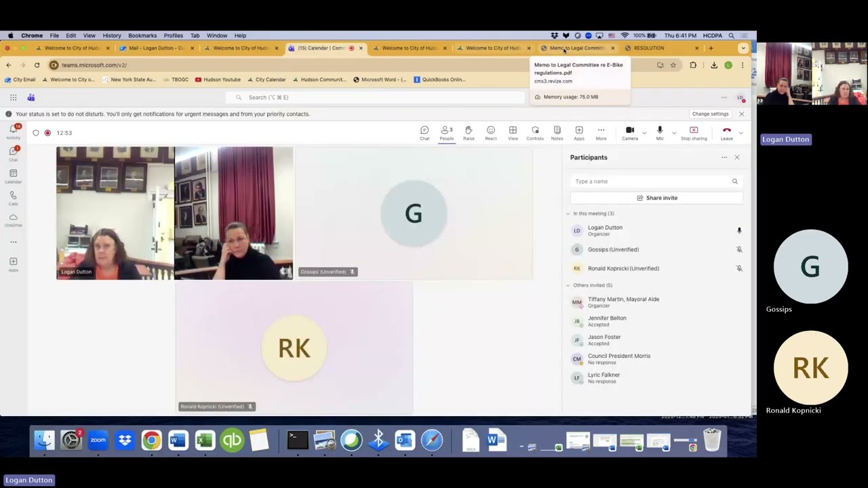The height and width of the screenshot is (488, 868).
Task: Open Teams settings and more ellipsis
Action: (724, 98)
